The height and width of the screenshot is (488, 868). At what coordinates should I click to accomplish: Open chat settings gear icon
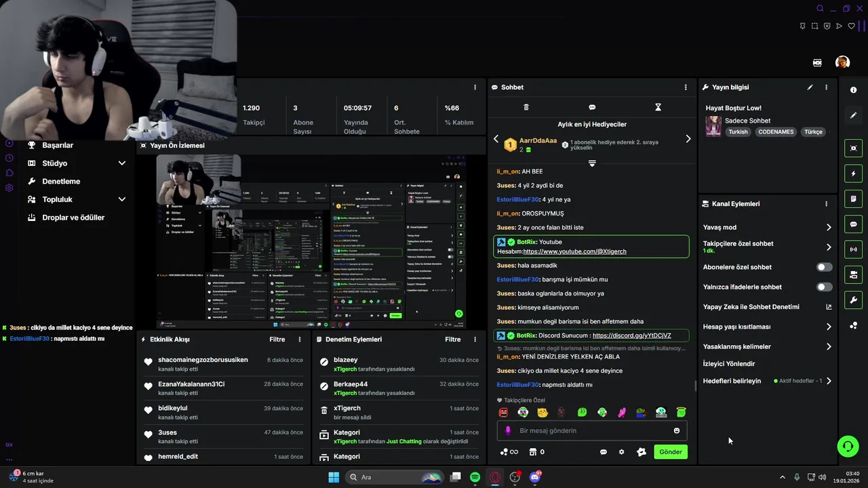pyautogui.click(x=621, y=452)
